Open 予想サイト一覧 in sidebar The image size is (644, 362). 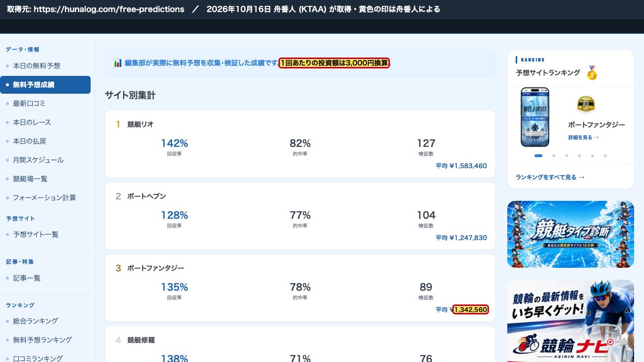coord(36,235)
